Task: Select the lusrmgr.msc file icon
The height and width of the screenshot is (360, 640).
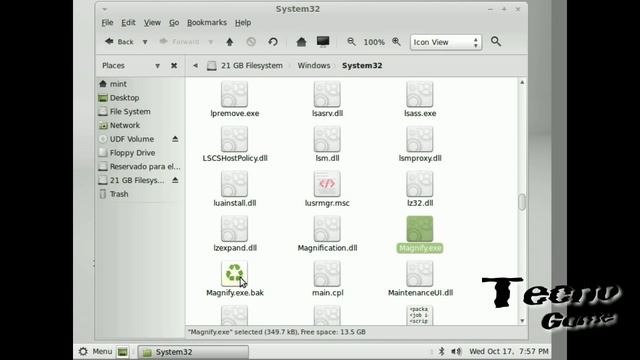Action: [327, 184]
